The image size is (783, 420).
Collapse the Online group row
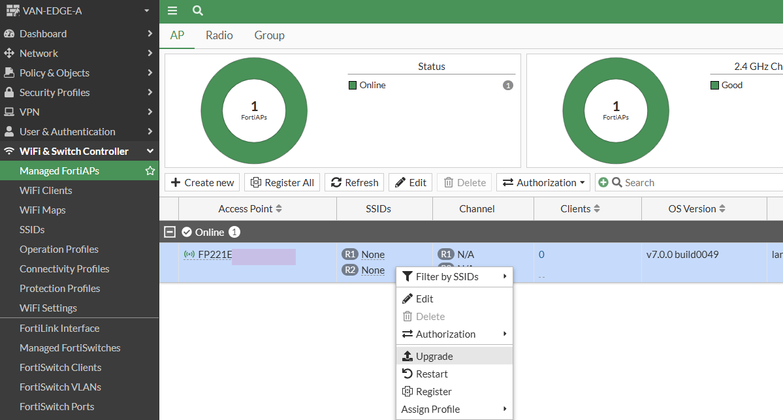click(170, 232)
